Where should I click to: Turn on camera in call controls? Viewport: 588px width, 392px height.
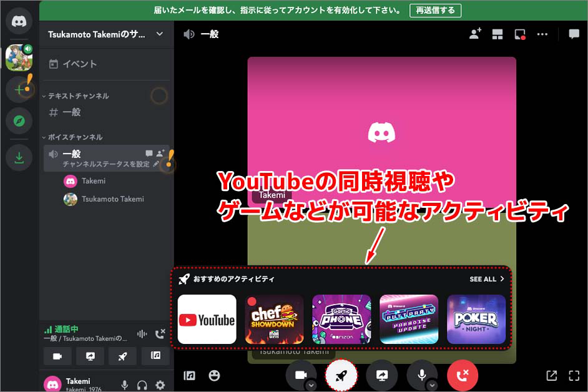tap(301, 375)
